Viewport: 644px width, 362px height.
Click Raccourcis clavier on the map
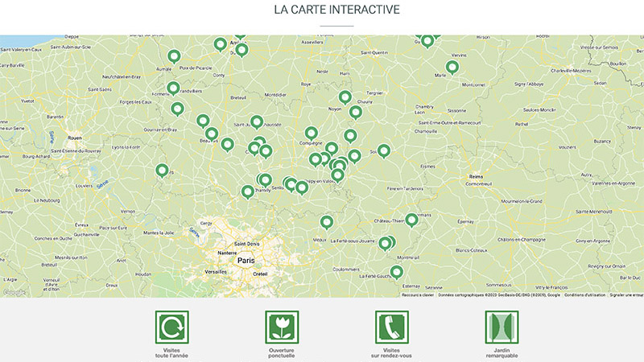click(418, 294)
